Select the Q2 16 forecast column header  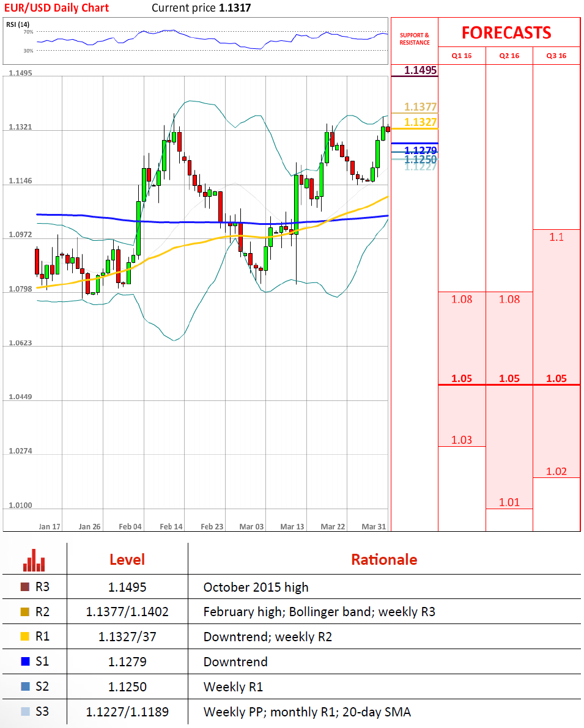click(509, 56)
